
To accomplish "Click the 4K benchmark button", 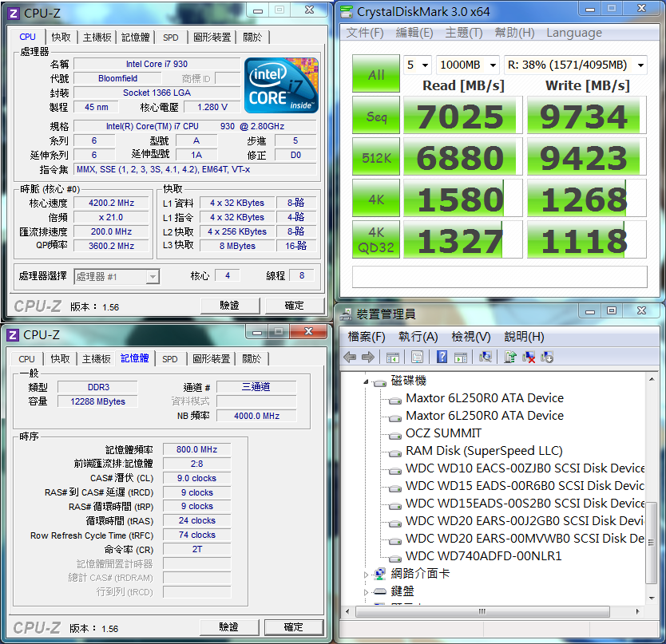I will click(376, 198).
